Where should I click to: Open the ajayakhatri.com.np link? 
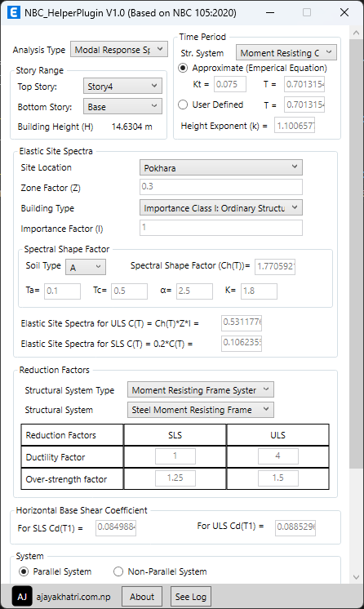(73, 597)
